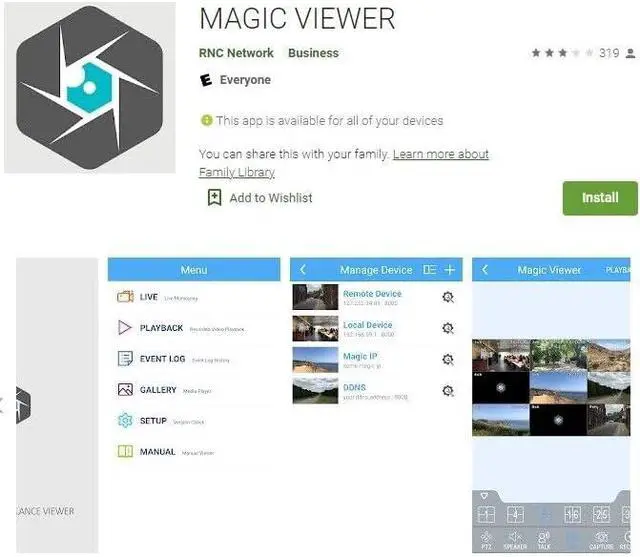Click the PLAYBACK label in Magic Viewer header
This screenshot has height=557, width=640.
point(618,270)
